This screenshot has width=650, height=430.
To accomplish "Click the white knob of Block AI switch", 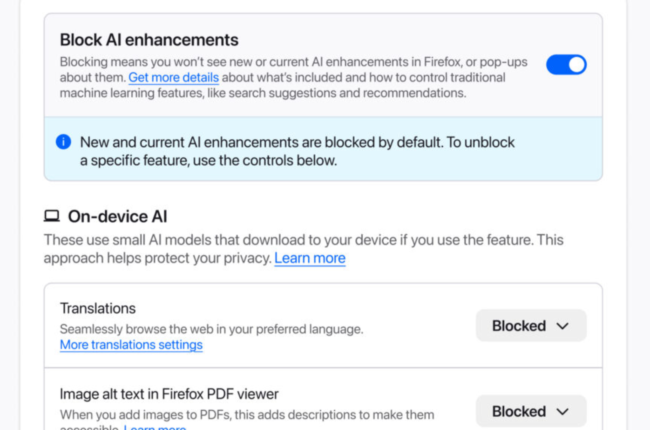I will pyautogui.click(x=576, y=65).
